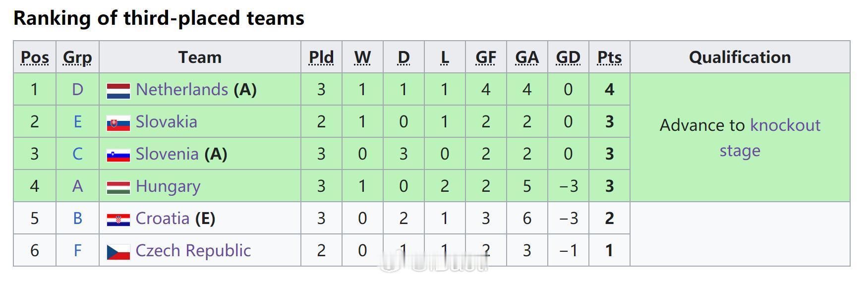Open the Netherlands team link
Image resolution: width=868 pixels, height=281 pixels.
[182, 90]
